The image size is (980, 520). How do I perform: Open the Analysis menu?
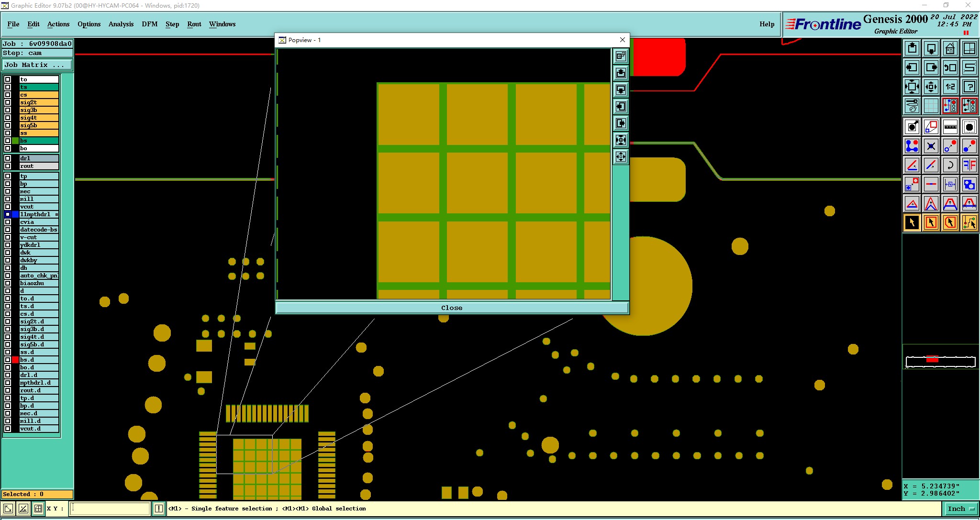pos(121,24)
